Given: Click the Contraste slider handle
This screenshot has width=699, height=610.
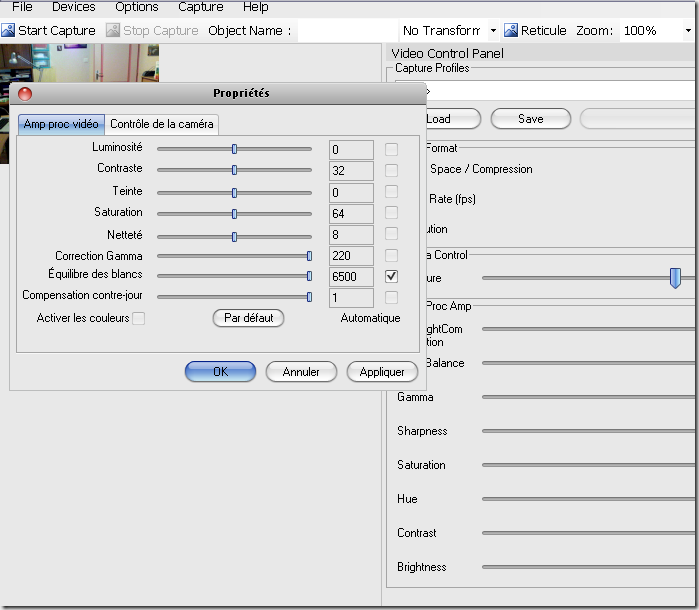Looking at the screenshot, I should (234, 170).
